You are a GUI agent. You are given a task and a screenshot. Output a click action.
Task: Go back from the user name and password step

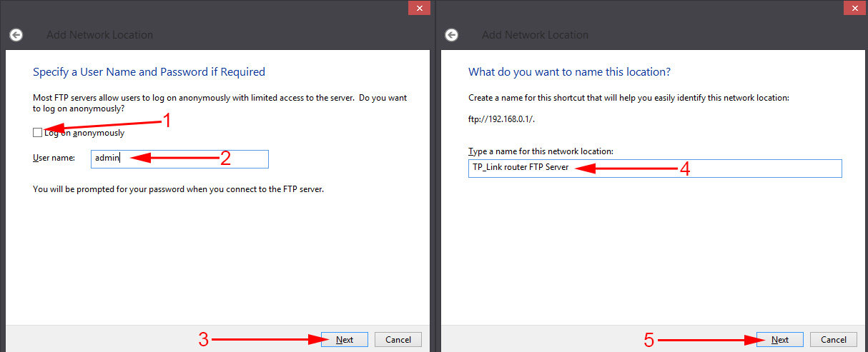tap(16, 35)
